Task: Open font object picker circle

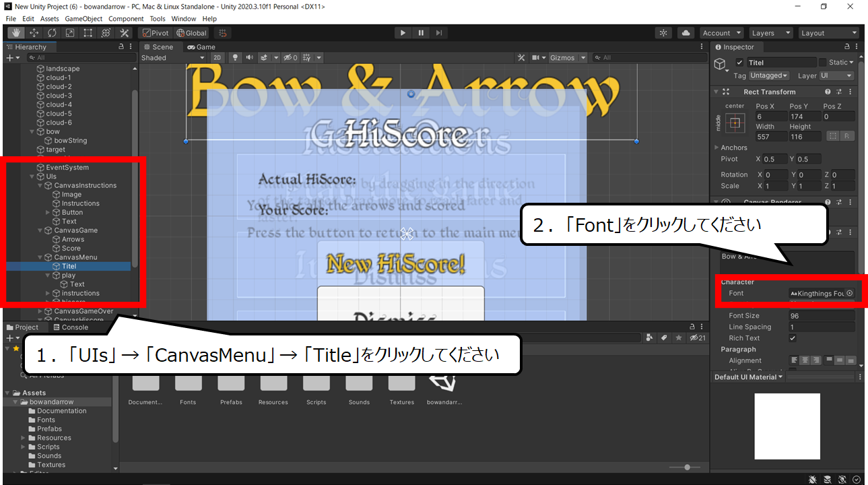Action: coord(849,293)
